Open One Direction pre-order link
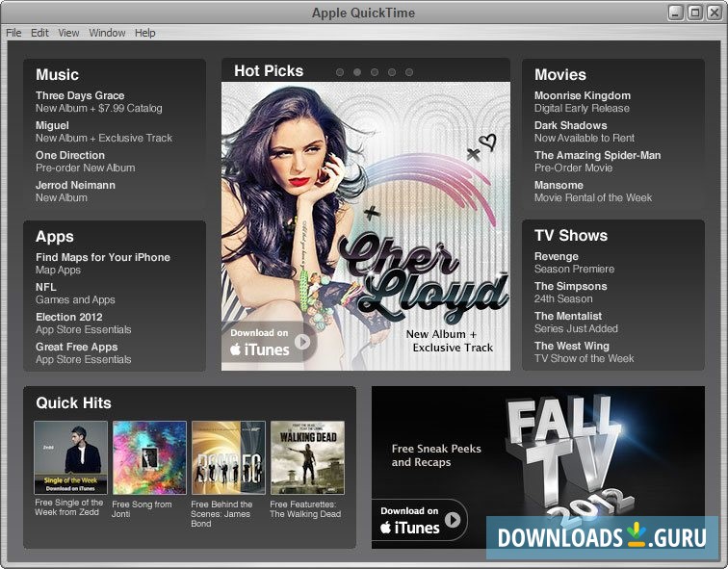The height and width of the screenshot is (569, 728). pos(86,162)
